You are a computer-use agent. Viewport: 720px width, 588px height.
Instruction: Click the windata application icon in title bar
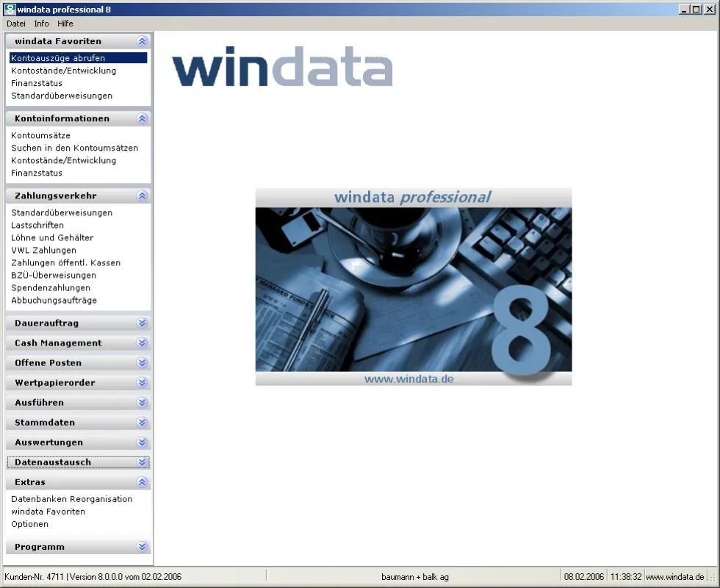10,9
